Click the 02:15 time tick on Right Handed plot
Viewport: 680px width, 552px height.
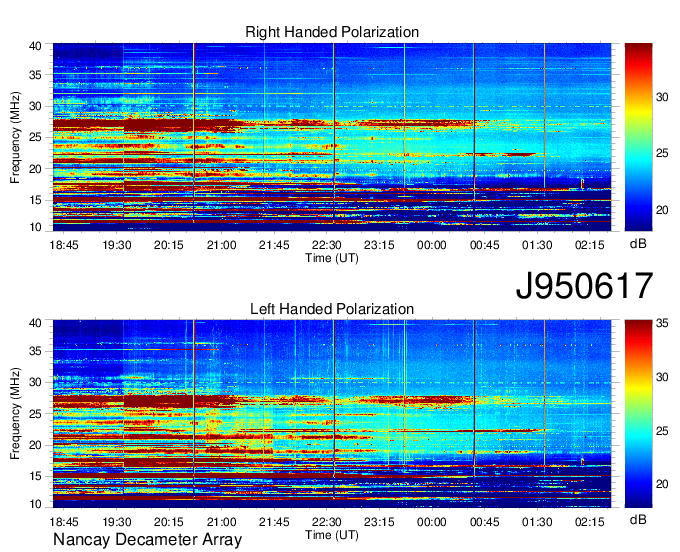[x=590, y=245]
